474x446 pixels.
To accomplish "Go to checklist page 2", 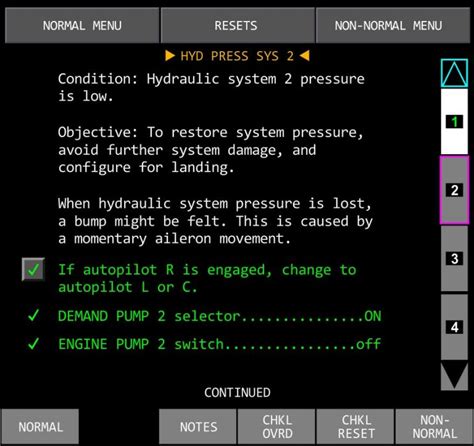I will [x=454, y=190].
